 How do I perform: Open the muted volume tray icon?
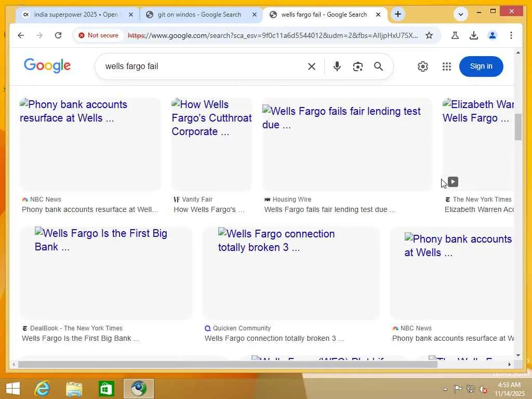point(483,389)
